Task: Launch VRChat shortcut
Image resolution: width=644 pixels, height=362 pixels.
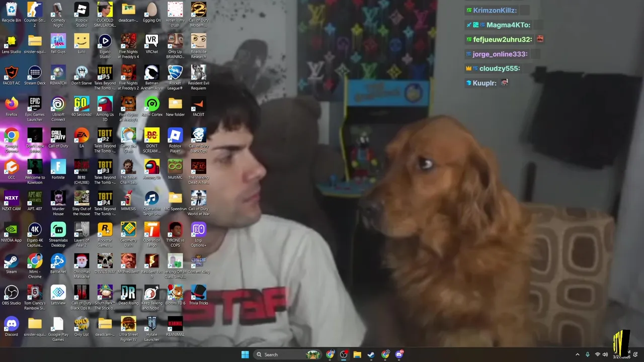Action: pyautogui.click(x=151, y=44)
